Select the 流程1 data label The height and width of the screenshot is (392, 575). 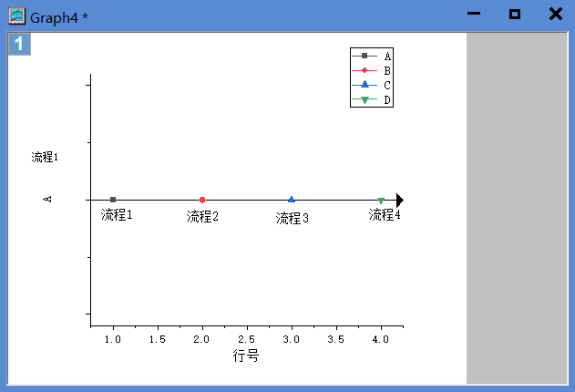point(117,215)
